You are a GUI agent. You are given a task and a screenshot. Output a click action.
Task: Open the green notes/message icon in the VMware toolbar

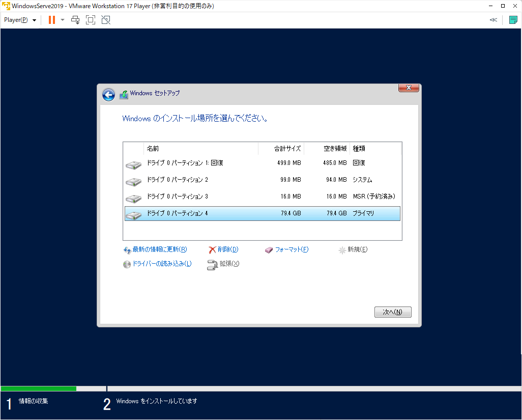513,20
